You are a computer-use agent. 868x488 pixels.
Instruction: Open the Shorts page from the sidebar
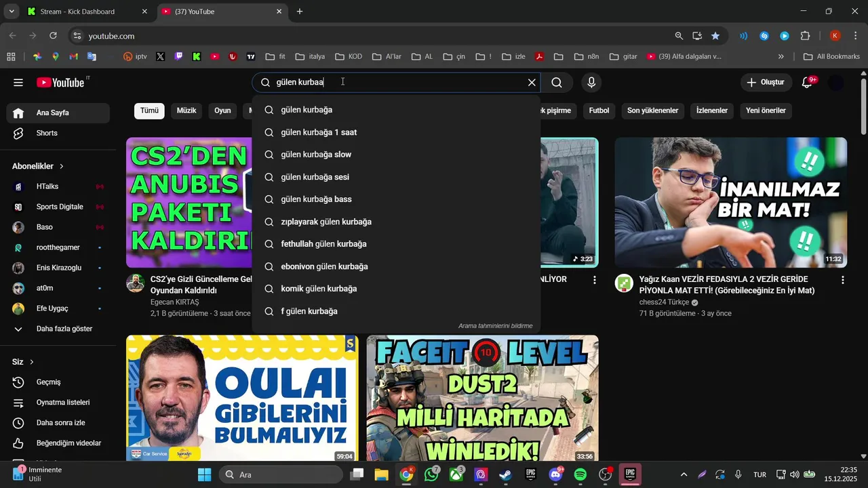(58, 134)
